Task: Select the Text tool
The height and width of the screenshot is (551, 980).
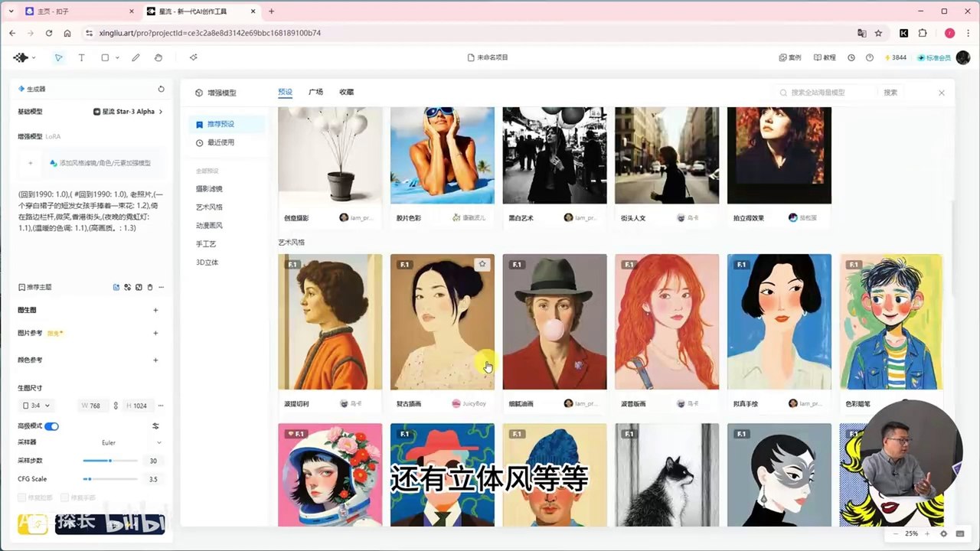Action: click(x=81, y=57)
